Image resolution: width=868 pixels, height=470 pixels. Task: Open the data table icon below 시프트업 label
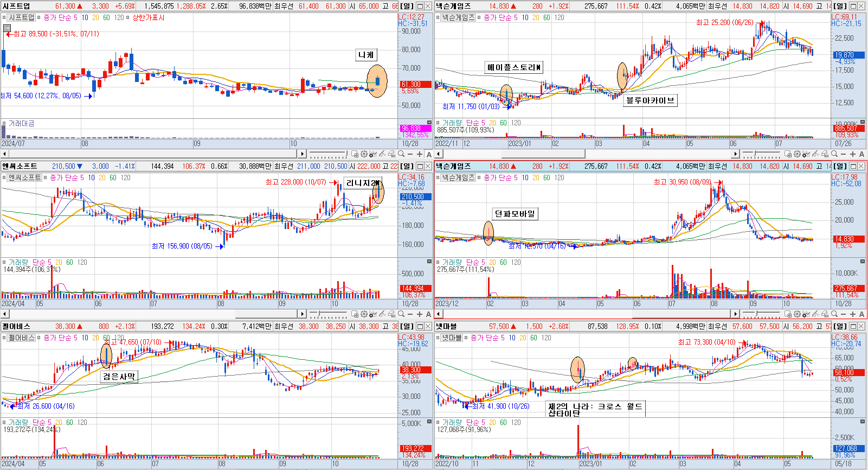pos(7,28)
